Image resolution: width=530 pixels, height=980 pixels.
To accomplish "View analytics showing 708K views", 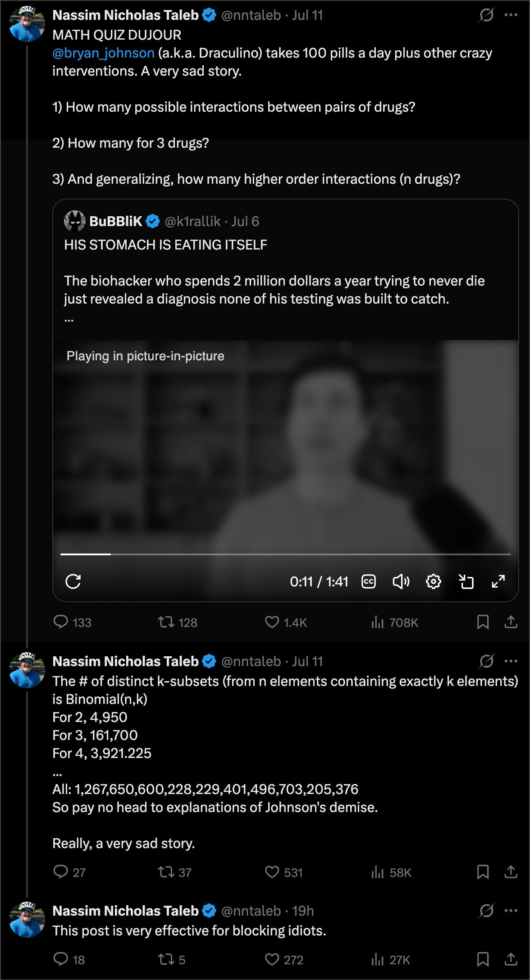I will coord(394,622).
